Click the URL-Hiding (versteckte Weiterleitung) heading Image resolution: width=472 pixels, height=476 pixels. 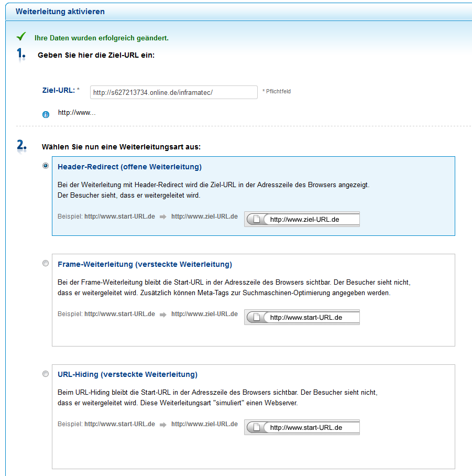click(x=127, y=374)
